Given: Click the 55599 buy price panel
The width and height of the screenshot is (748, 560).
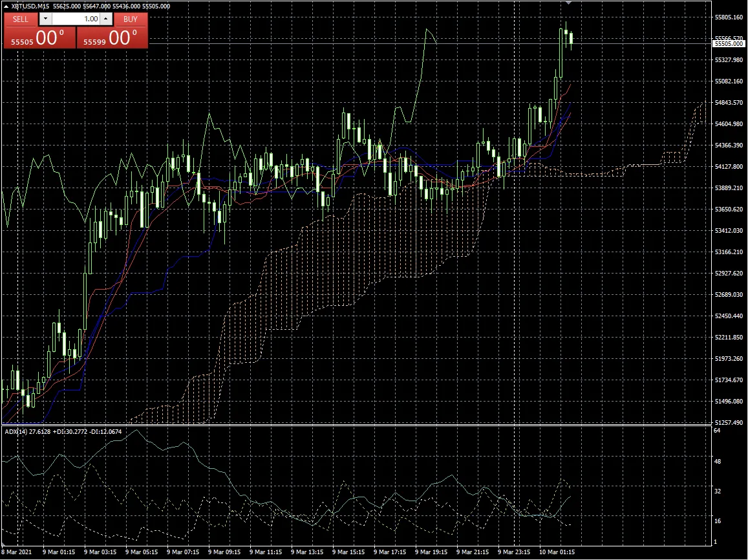Looking at the screenshot, I should [112, 38].
